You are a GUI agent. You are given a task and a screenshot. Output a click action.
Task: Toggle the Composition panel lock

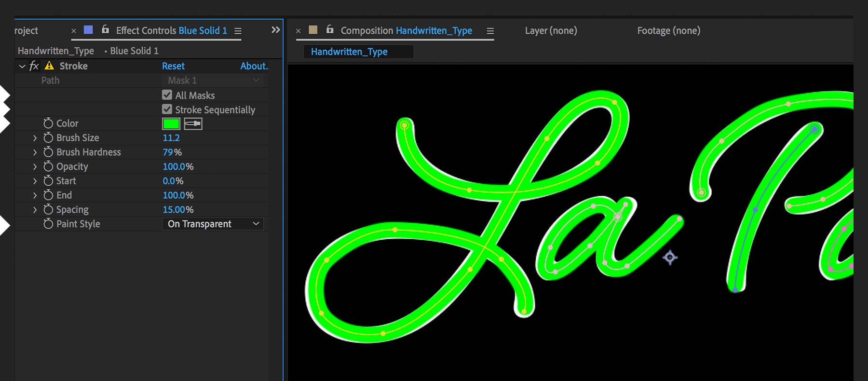(x=330, y=29)
